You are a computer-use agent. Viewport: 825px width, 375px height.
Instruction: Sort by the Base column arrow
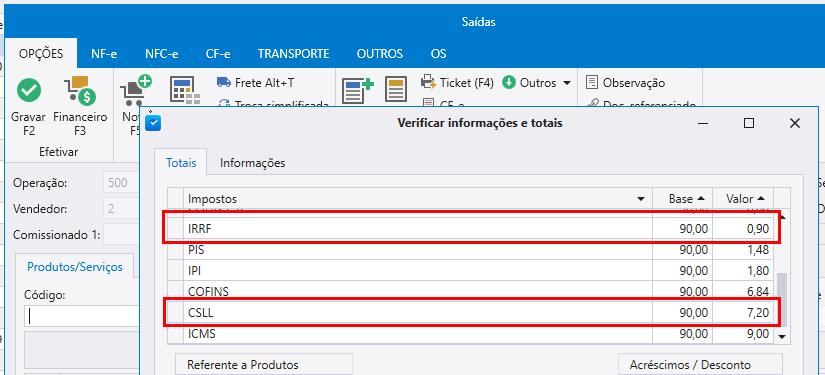point(700,199)
